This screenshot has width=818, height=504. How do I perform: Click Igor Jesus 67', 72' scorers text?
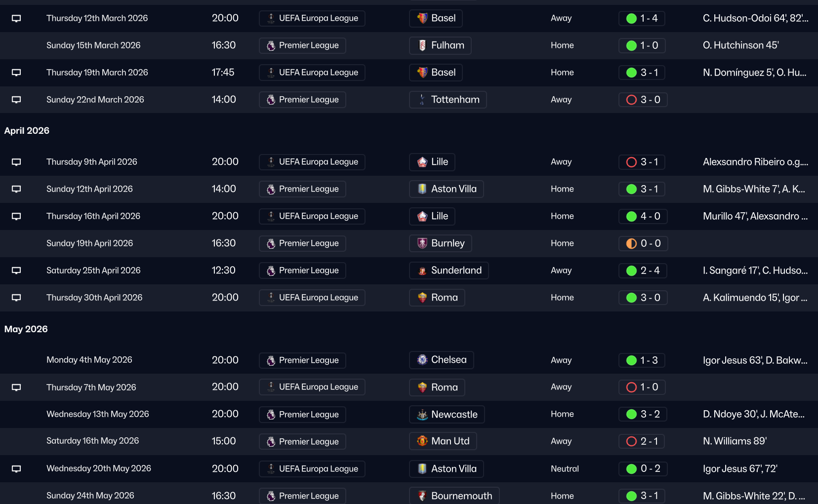click(740, 468)
